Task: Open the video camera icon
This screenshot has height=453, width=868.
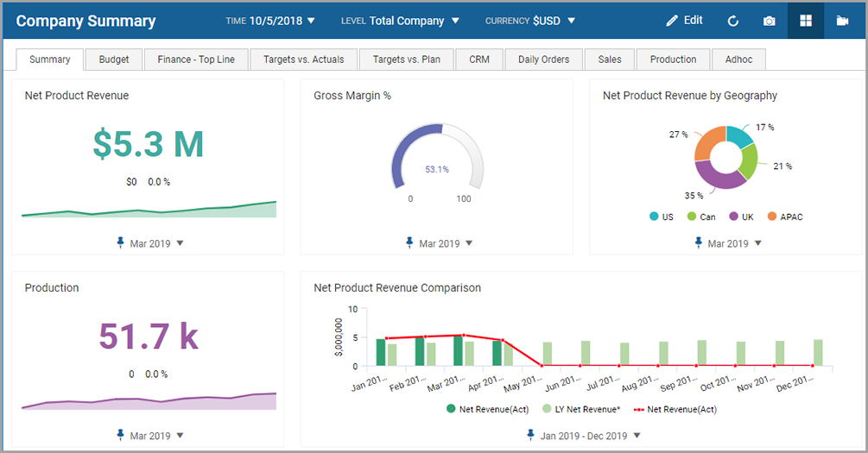Action: (x=843, y=21)
